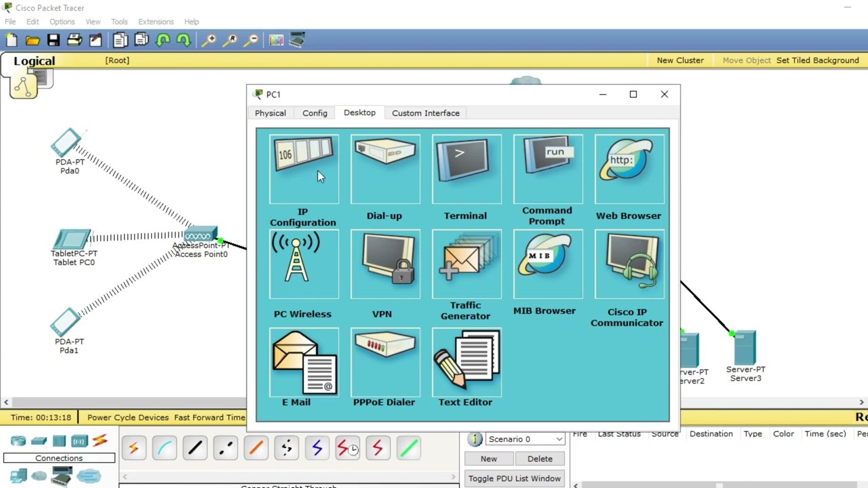This screenshot has height=488, width=868.
Task: Open the Extensions menu
Action: (x=156, y=22)
